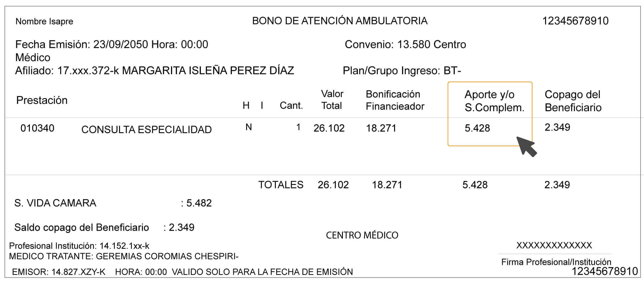Select the prestación code 010340
Image resolution: width=644 pixels, height=283 pixels.
coord(37,128)
